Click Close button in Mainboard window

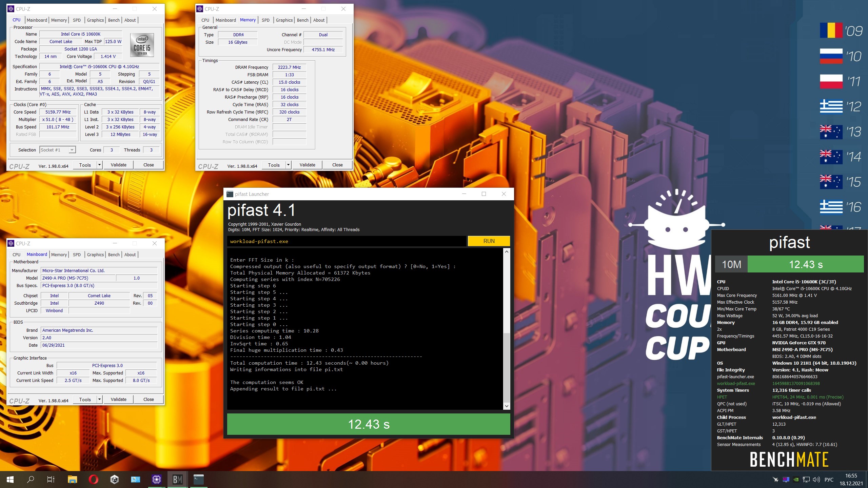tap(149, 400)
